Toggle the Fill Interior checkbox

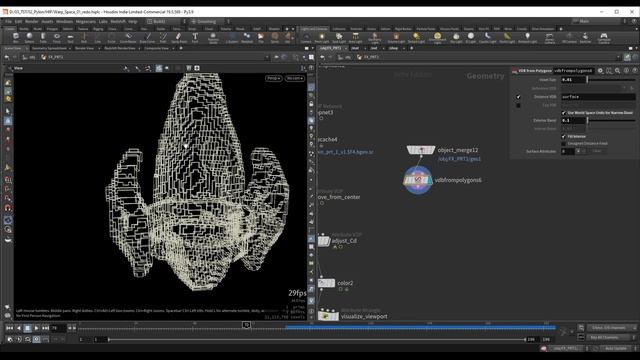[564, 136]
